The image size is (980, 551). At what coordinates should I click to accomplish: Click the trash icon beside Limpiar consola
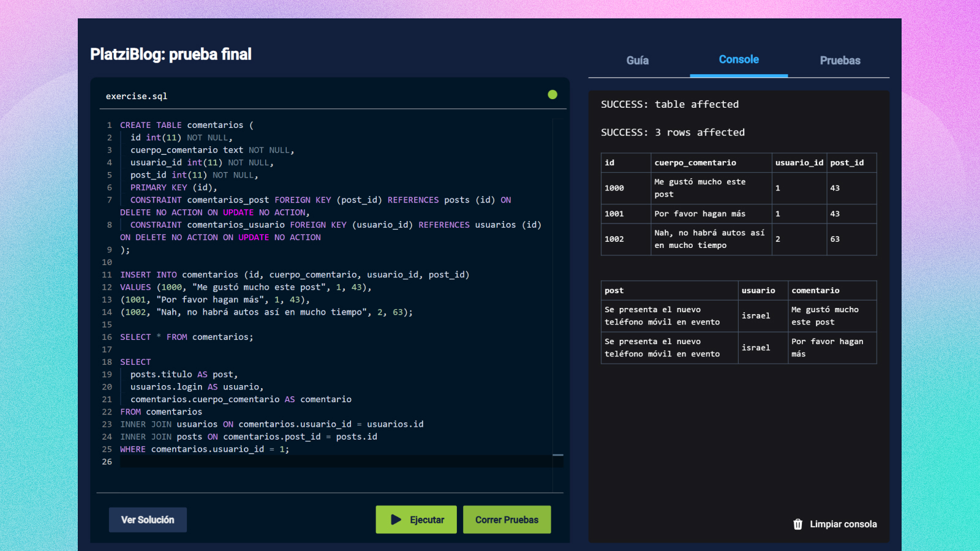(797, 524)
